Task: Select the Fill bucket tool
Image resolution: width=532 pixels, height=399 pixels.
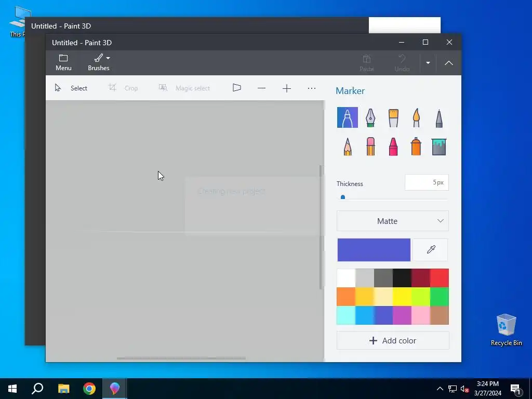Action: coord(439,147)
